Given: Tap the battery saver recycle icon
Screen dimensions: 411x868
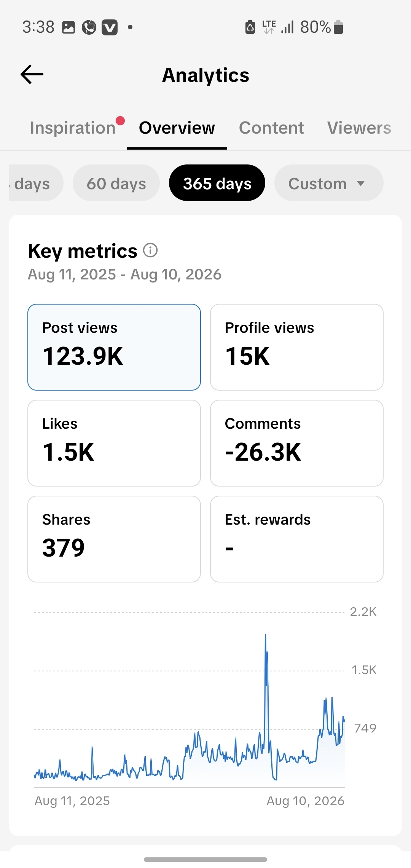Looking at the screenshot, I should click(250, 27).
